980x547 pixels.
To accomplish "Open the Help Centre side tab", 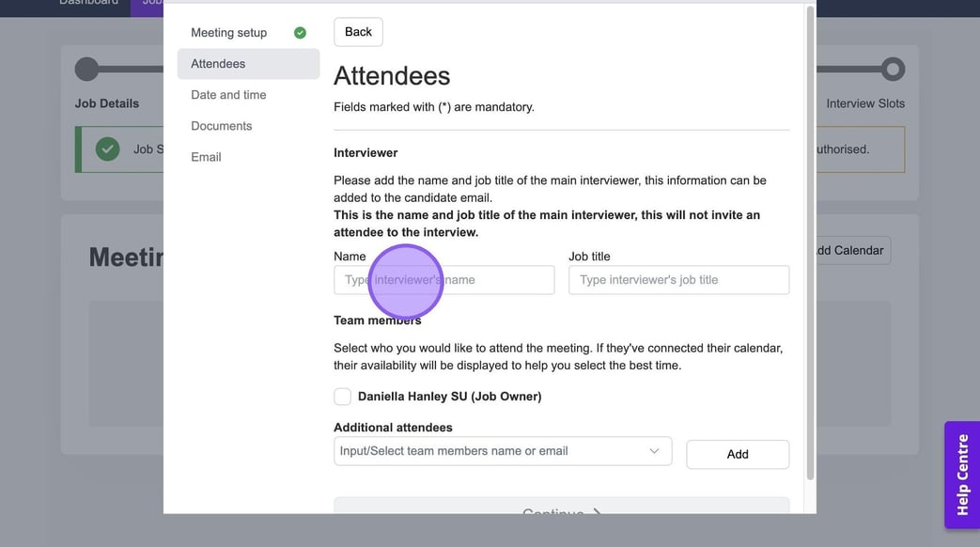I will tap(962, 475).
